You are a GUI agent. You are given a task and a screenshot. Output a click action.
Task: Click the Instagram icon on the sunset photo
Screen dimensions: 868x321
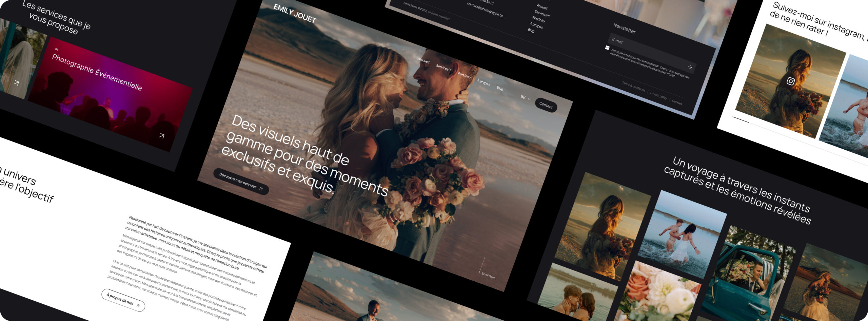coord(790,81)
